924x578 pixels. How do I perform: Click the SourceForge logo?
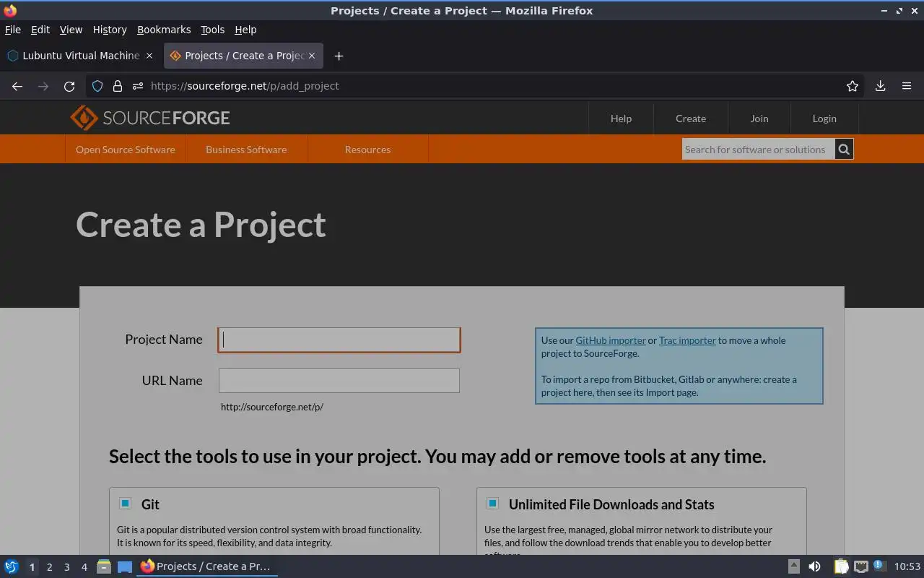(x=149, y=118)
